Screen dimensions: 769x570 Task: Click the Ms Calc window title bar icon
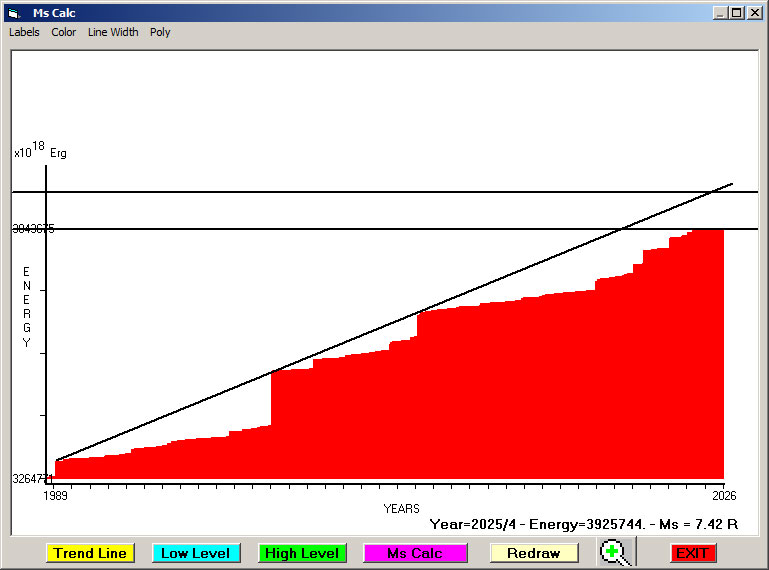pyautogui.click(x=13, y=13)
